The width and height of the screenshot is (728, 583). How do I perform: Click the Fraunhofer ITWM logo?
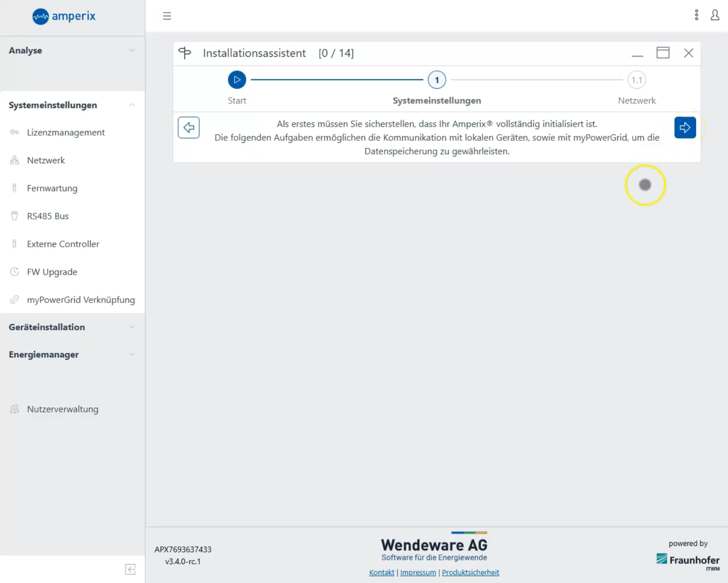[x=688, y=562]
